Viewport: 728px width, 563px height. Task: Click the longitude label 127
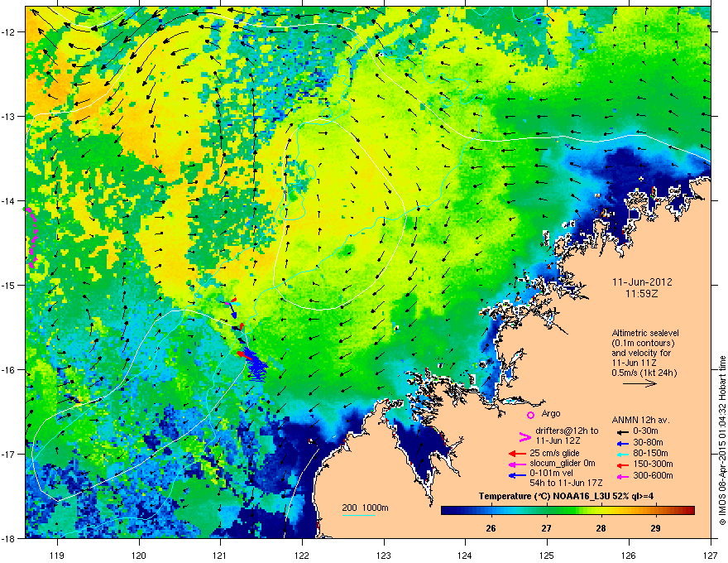point(711,555)
